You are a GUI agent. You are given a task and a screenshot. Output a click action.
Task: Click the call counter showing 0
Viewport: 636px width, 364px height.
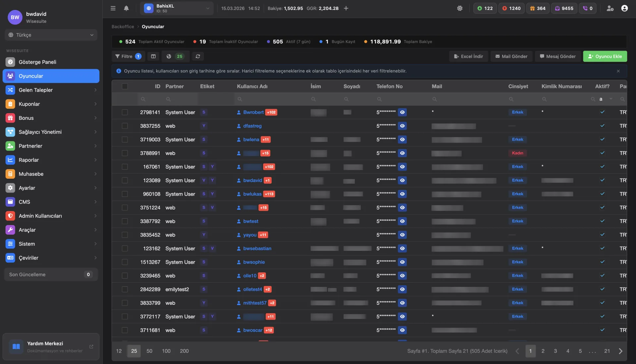click(x=588, y=8)
